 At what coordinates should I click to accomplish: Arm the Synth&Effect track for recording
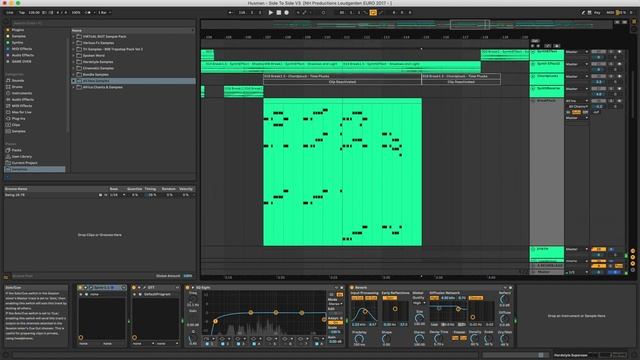(620, 52)
